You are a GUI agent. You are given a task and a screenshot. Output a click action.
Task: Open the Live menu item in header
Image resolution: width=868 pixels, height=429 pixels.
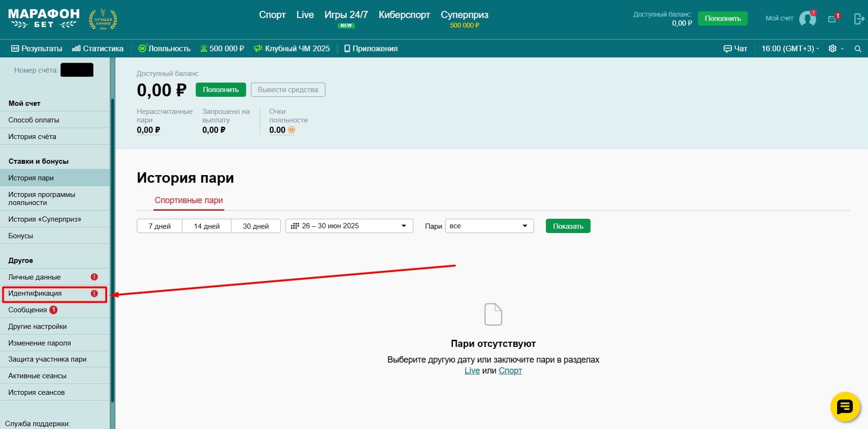(x=305, y=15)
